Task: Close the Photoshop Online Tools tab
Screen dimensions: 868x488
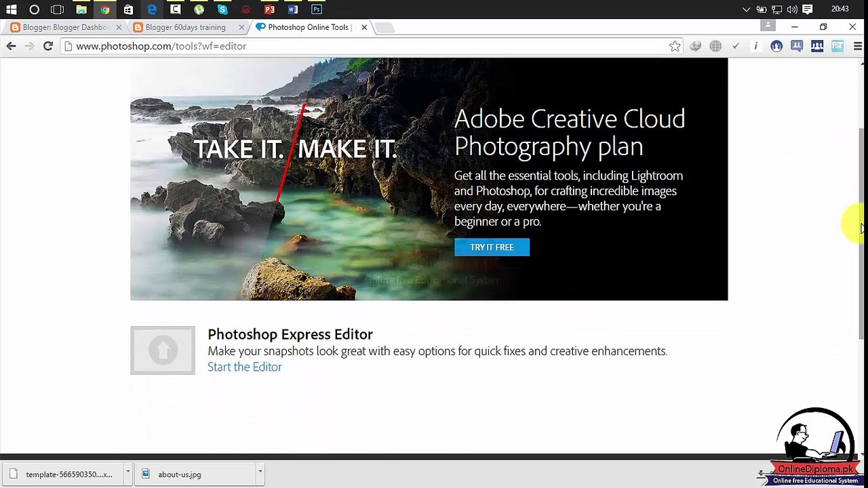Action: point(364,27)
